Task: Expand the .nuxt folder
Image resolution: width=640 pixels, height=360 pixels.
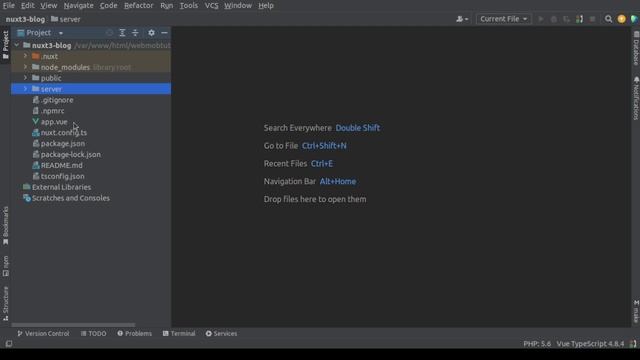Action: click(25, 56)
